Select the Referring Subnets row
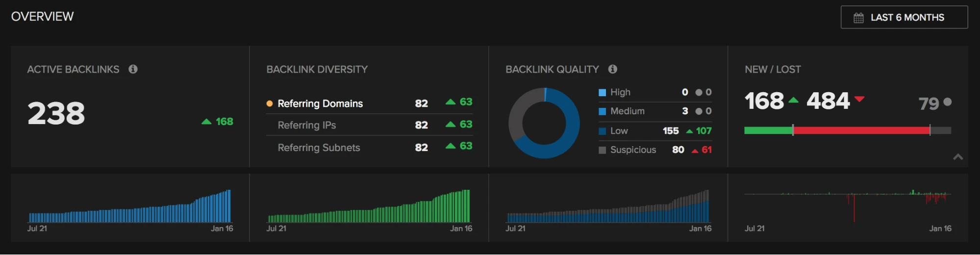 (x=319, y=148)
